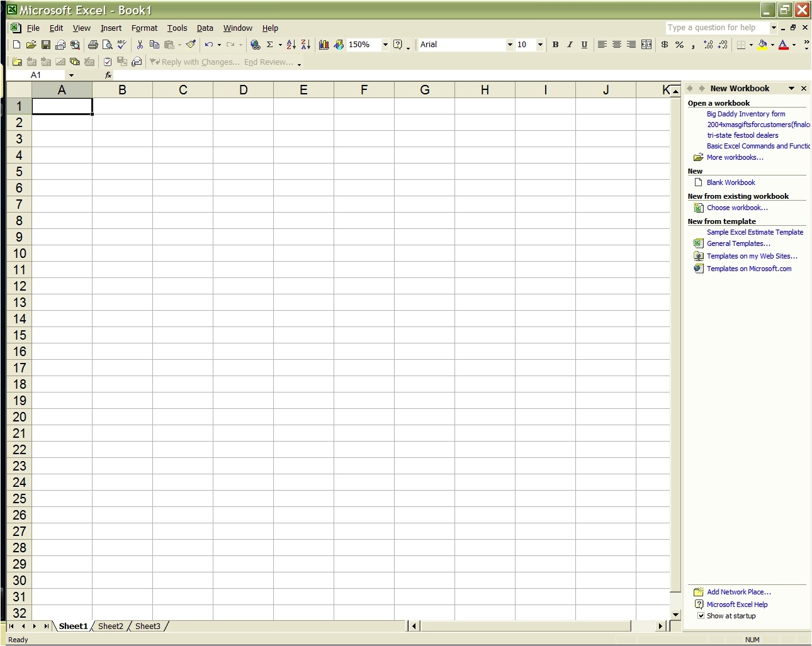The height and width of the screenshot is (646, 812).
Task: Toggle Underline formatting
Action: tap(584, 45)
